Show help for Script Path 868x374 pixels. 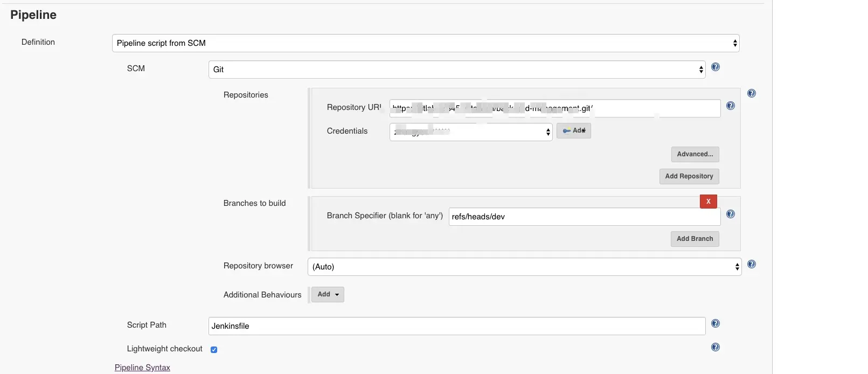coord(716,323)
